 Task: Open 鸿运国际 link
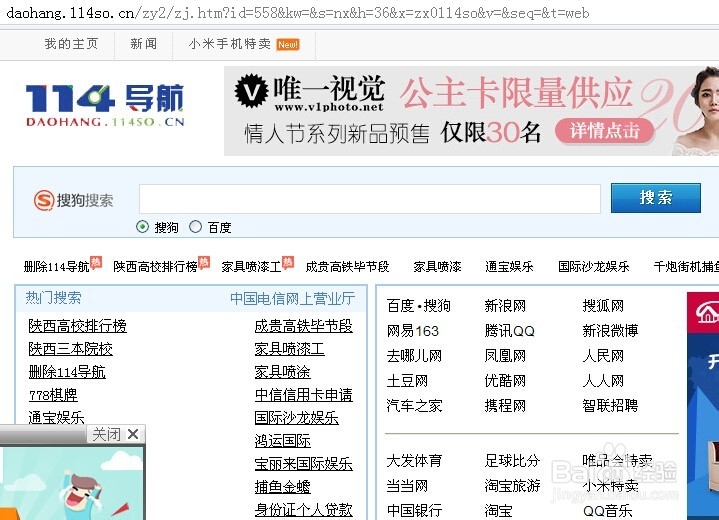(x=282, y=441)
